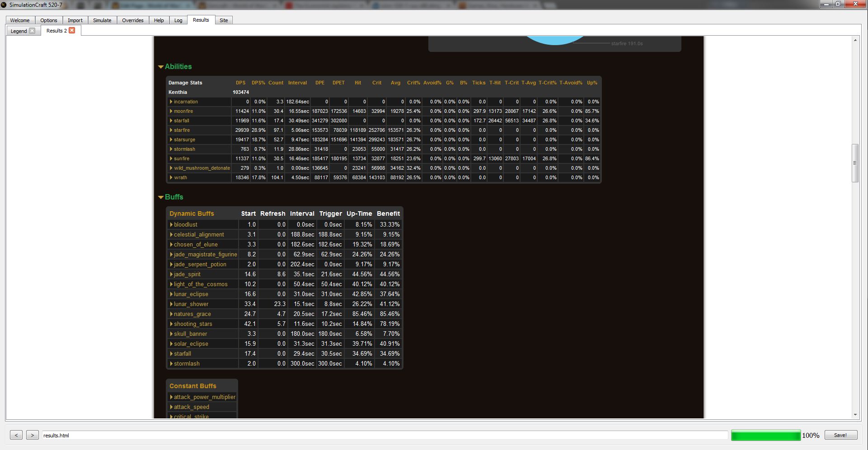868x450 pixels.
Task: Click the Crit% column header
Action: click(x=413, y=83)
